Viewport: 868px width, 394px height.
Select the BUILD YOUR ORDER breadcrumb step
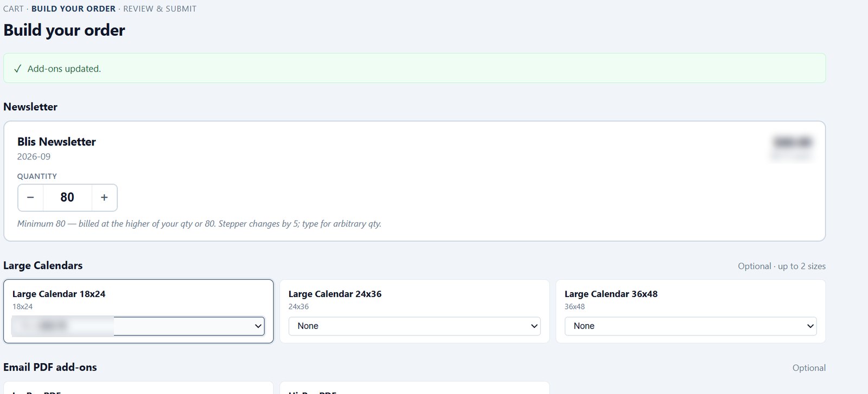(x=73, y=9)
